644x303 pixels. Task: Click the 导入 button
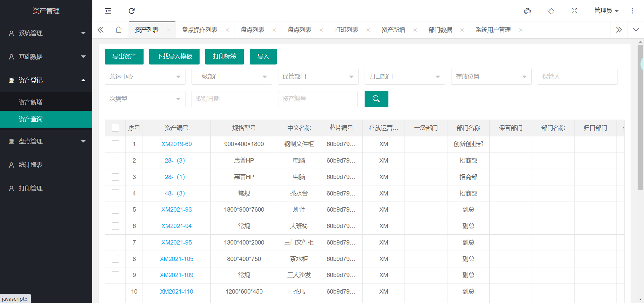point(263,56)
